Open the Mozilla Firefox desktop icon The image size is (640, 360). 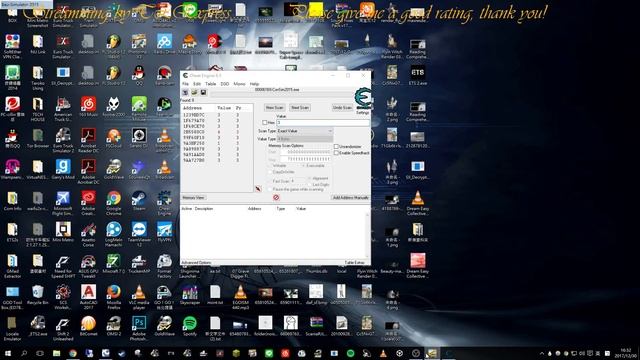tap(113, 297)
